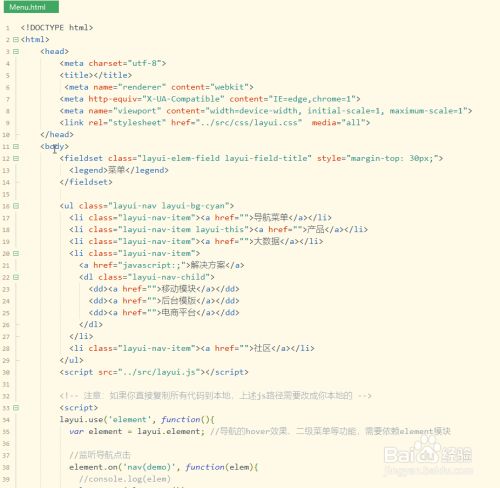Click the closing </head> tag

pos(57,134)
